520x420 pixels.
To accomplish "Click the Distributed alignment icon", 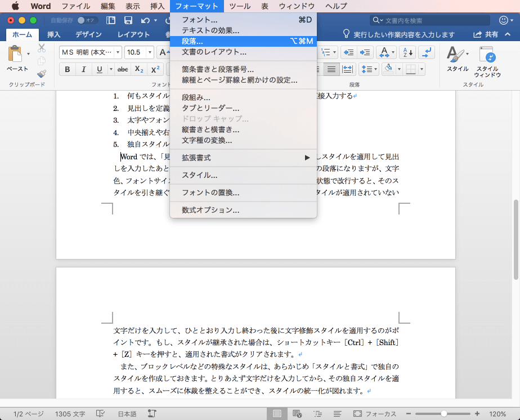I will pos(348,69).
